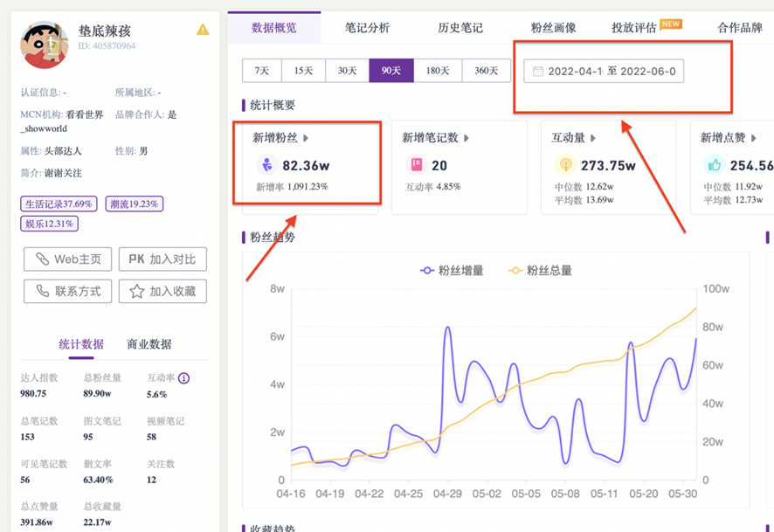This screenshot has width=774, height=532.
Task: Switch to the 笔记分析 tab
Action: [x=367, y=28]
